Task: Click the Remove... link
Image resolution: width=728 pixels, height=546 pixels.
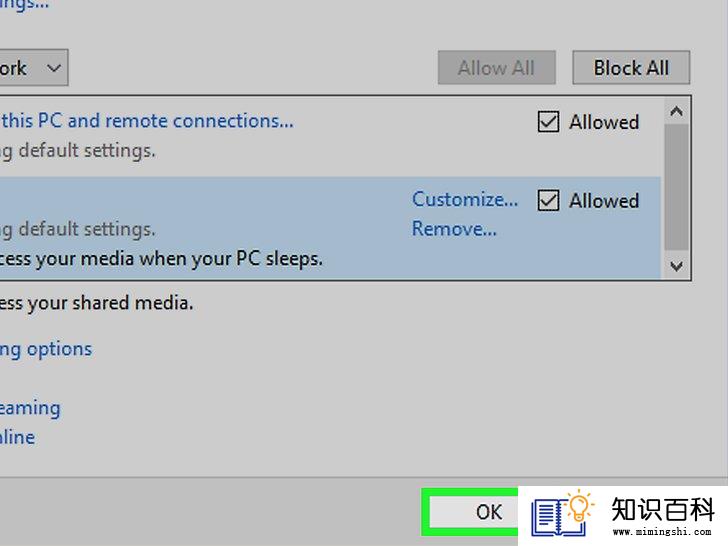Action: tap(454, 229)
